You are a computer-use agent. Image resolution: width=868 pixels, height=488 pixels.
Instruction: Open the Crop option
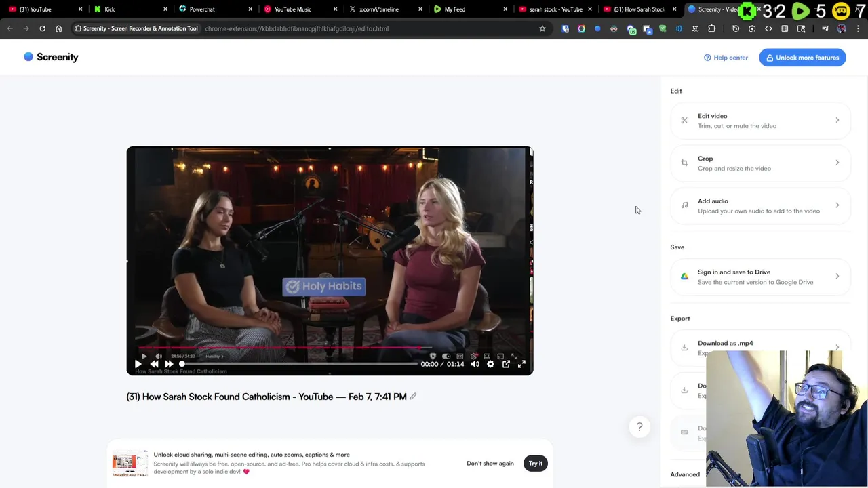(760, 163)
